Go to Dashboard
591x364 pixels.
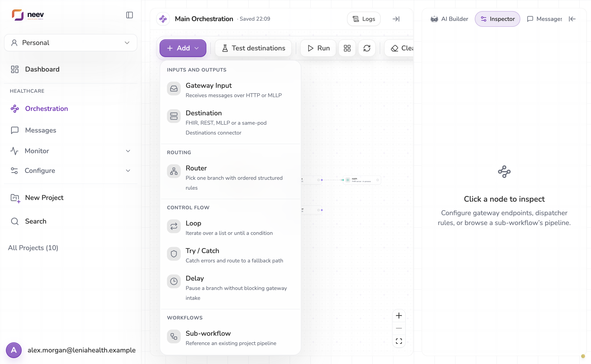pyautogui.click(x=71, y=69)
